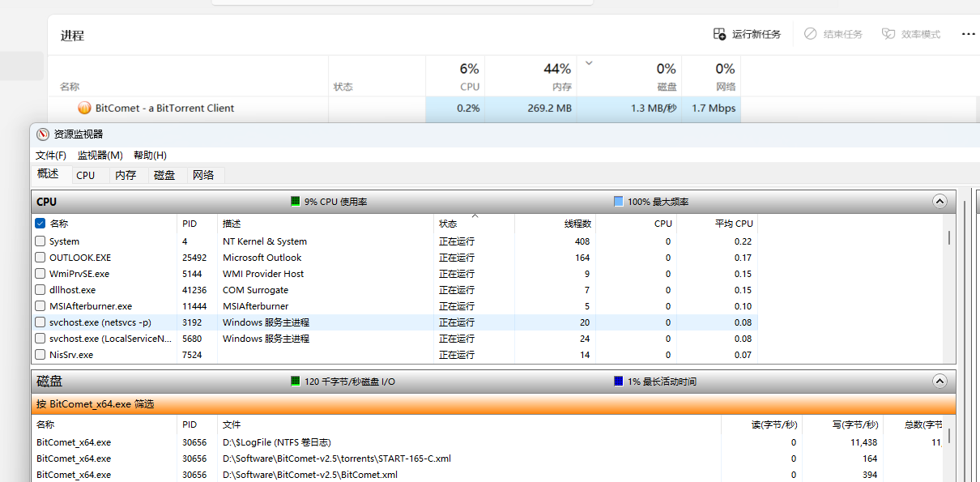Click the blue maximum frequency indicator square

click(x=619, y=201)
